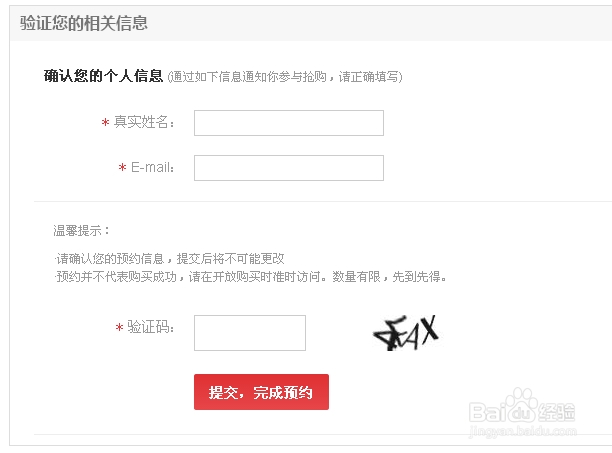Click the 确认您的个人信息 bold heading
The height and width of the screenshot is (453, 612).
click(103, 76)
